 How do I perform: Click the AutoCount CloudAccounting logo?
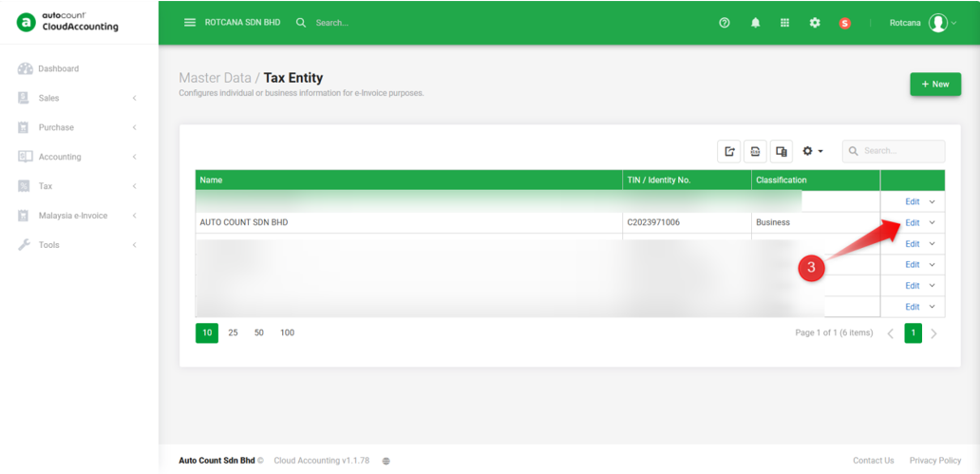coord(67,22)
